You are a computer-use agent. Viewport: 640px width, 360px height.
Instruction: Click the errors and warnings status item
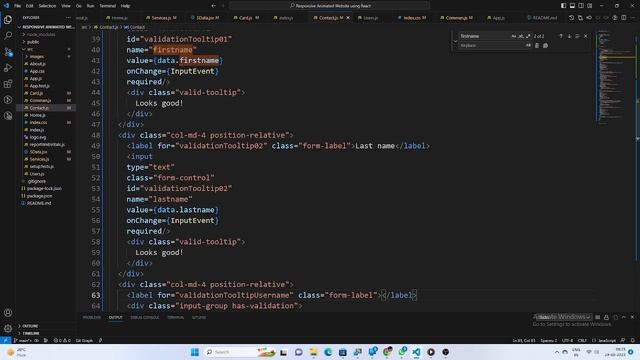click(62, 340)
